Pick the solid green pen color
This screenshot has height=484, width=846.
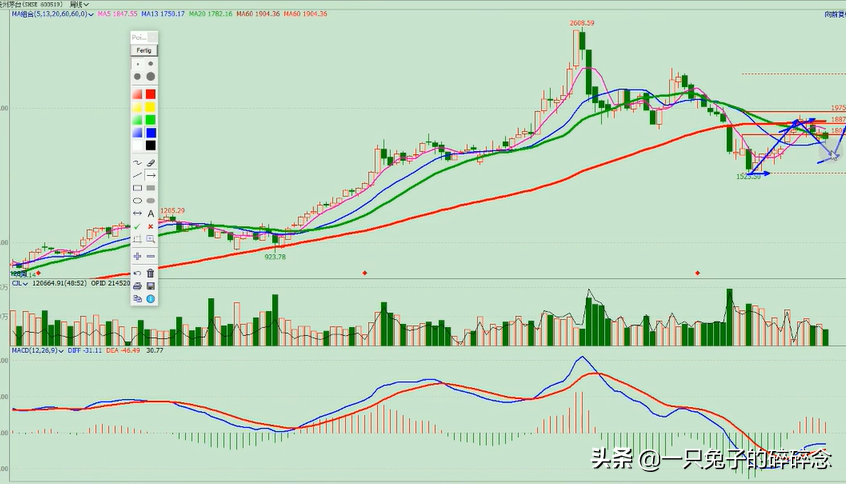(x=151, y=120)
